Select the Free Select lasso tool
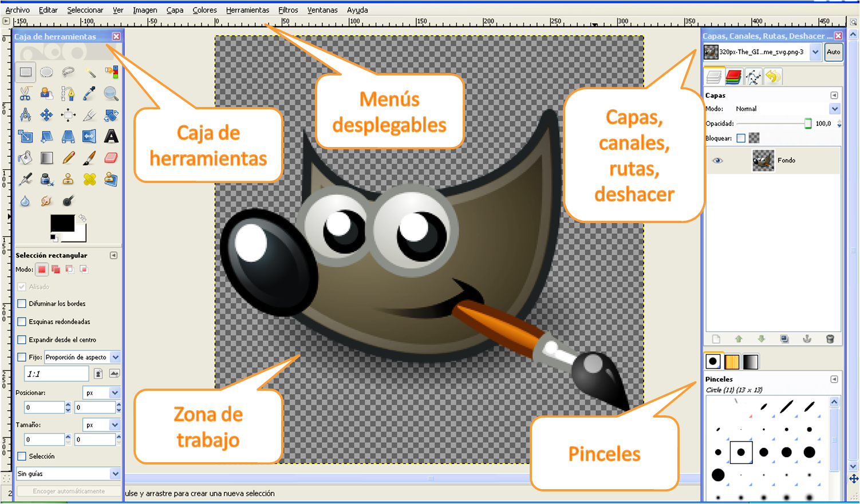Screen dimensions: 860x504 tap(68, 72)
